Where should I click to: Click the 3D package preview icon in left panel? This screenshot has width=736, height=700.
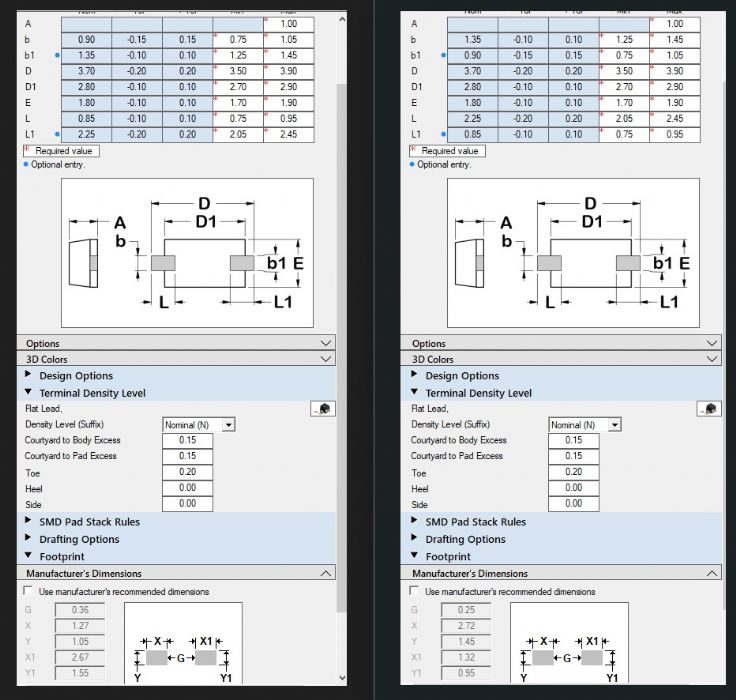[323, 409]
